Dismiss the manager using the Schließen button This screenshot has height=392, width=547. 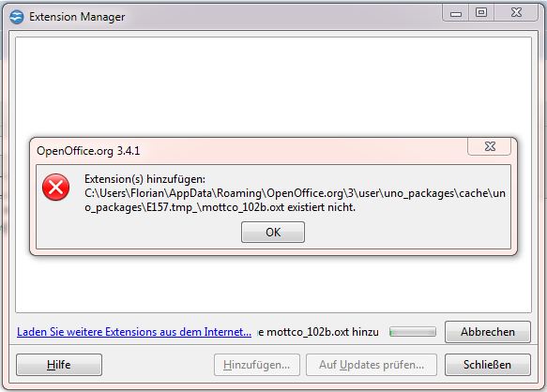(x=488, y=365)
